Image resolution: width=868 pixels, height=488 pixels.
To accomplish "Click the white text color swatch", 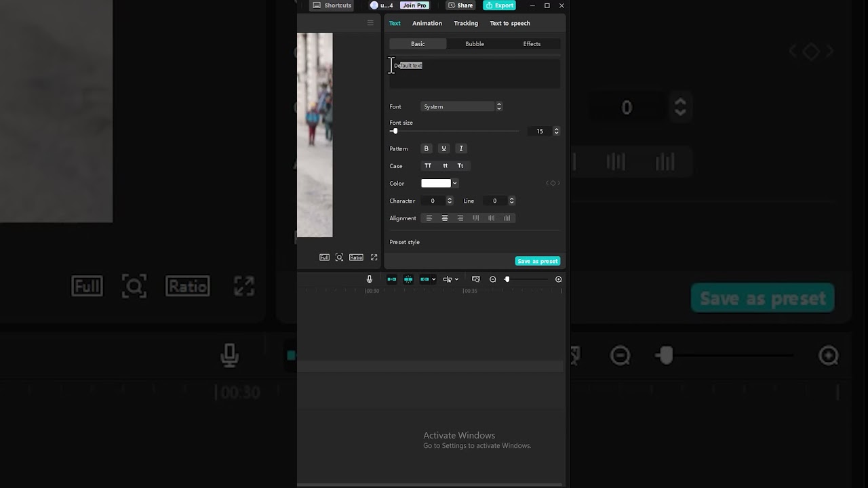I will tap(436, 183).
